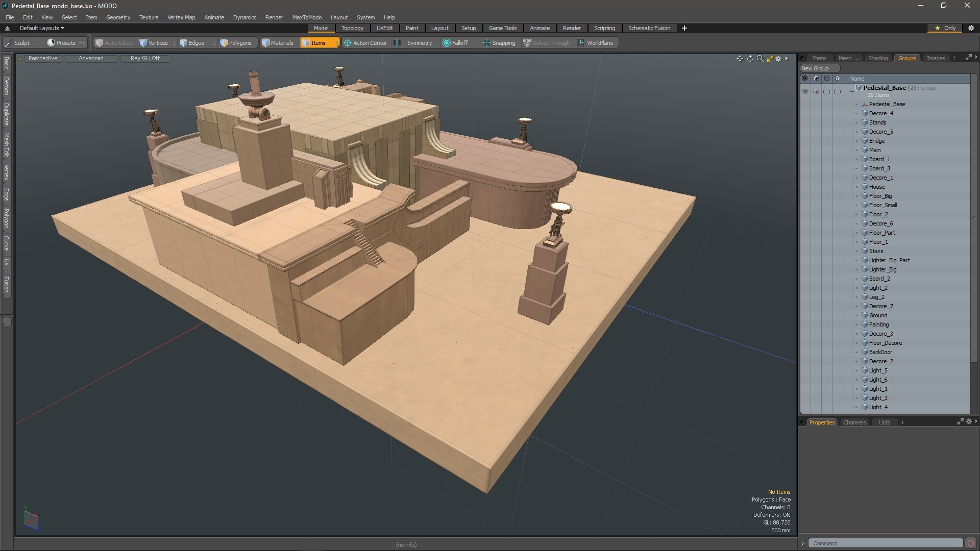Open the Geometry menu
Screen dimensions: 980x551
tap(118, 17)
